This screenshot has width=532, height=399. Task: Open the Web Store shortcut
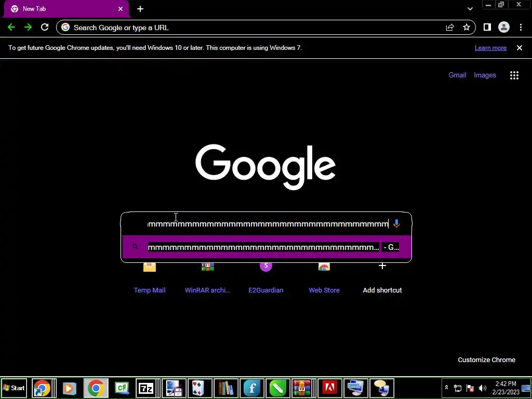pos(324,278)
